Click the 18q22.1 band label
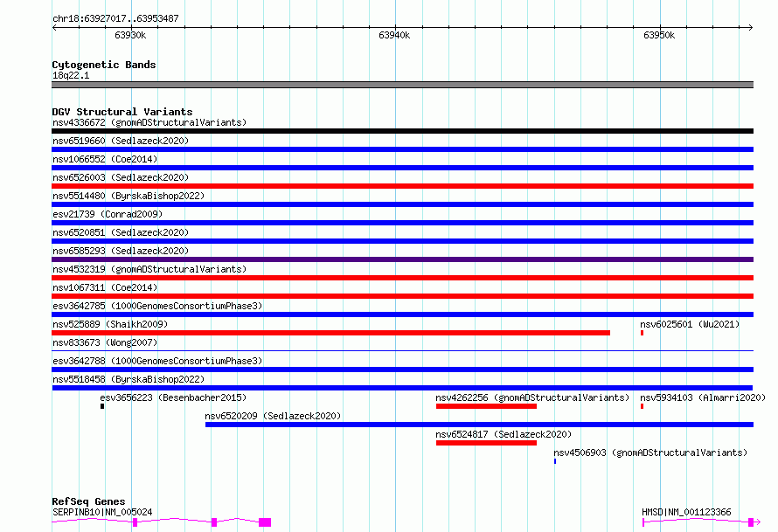Screen dimensions: 778x532 point(71,75)
